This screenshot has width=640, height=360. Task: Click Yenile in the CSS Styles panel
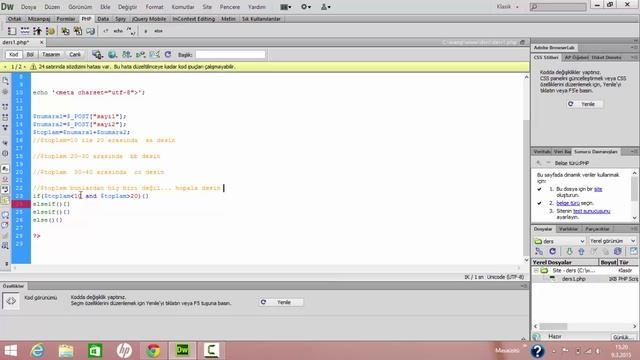click(x=585, y=104)
